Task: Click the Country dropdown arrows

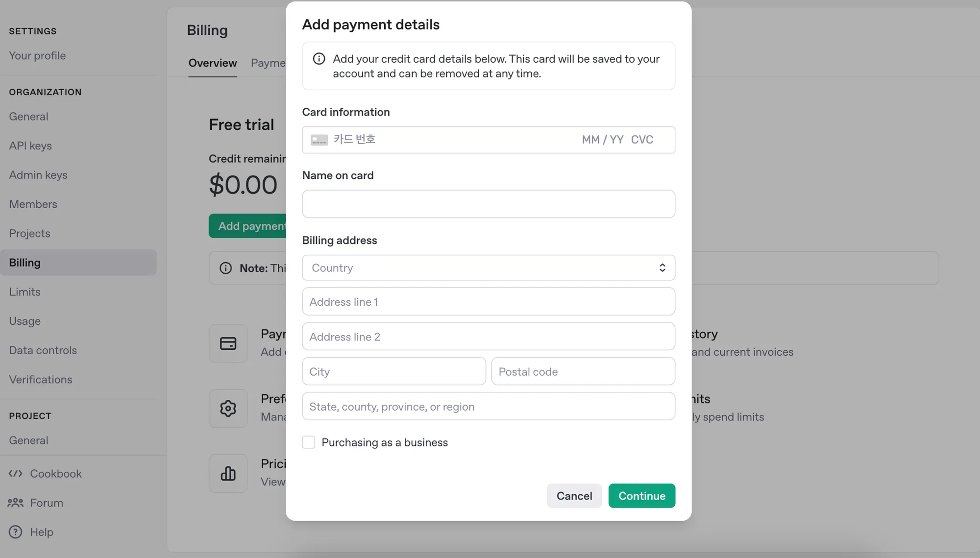Action: coord(662,267)
